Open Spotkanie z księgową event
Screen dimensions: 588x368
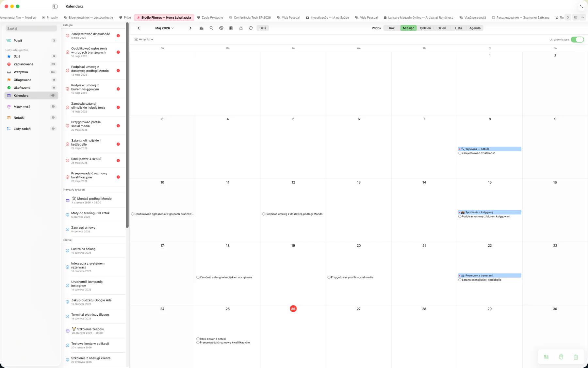(490, 212)
